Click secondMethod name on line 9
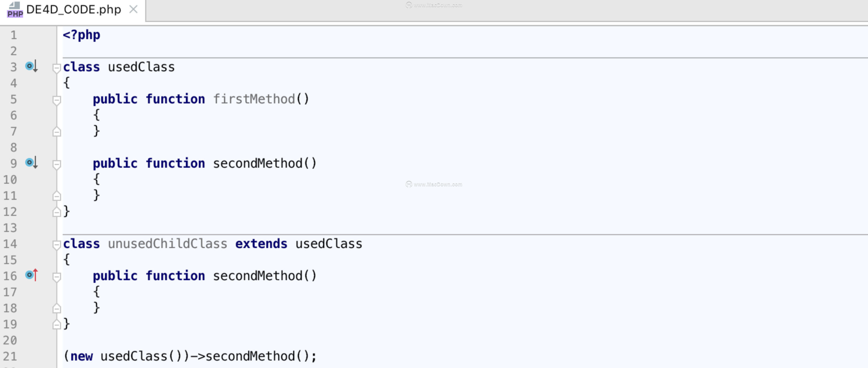 [x=257, y=163]
